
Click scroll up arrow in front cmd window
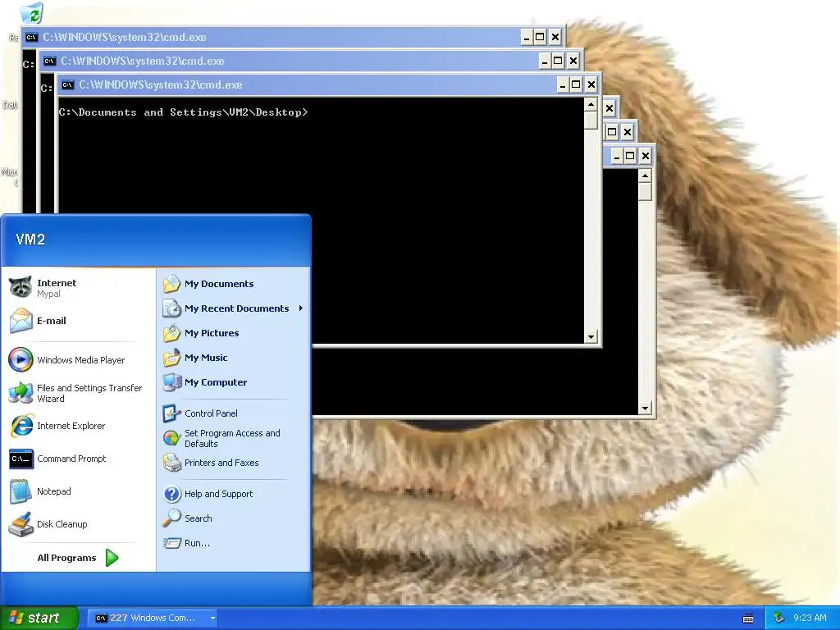point(591,104)
